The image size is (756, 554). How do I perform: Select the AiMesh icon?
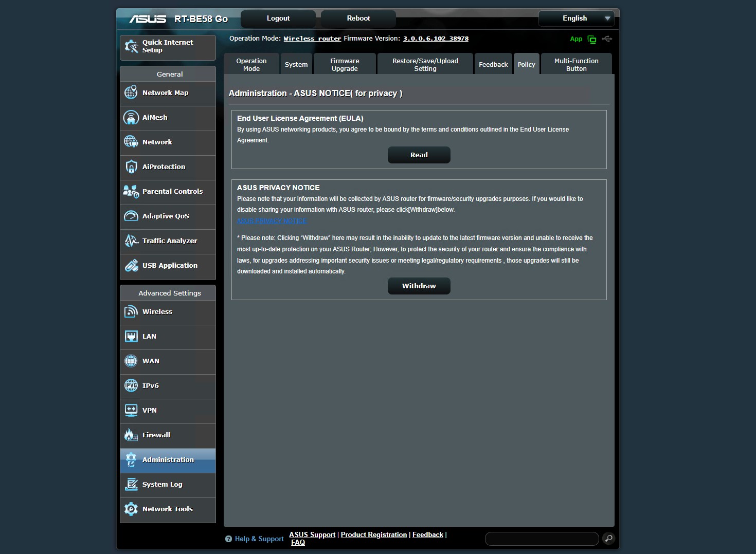pos(131,118)
